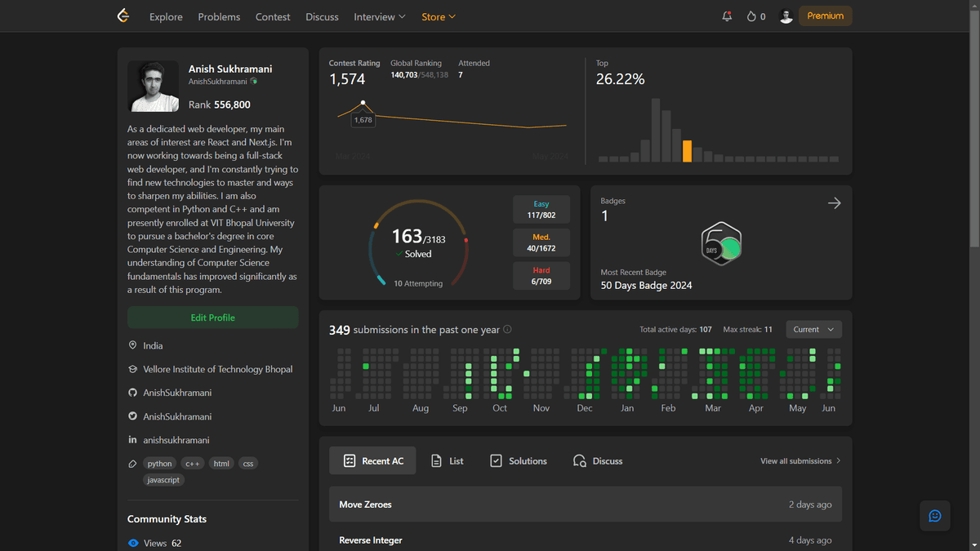Select the Recent AC tab
Image resolution: width=980 pixels, height=551 pixels.
[x=372, y=461]
